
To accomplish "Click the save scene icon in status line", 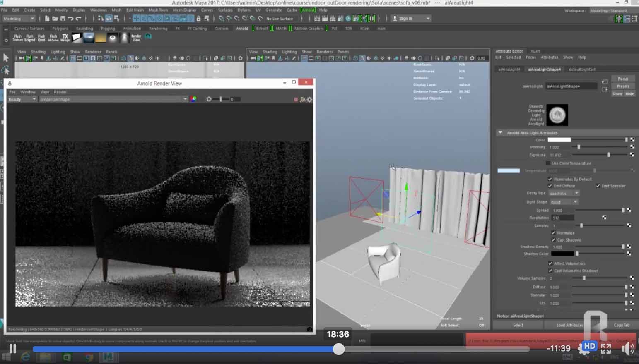I will coord(63,19).
